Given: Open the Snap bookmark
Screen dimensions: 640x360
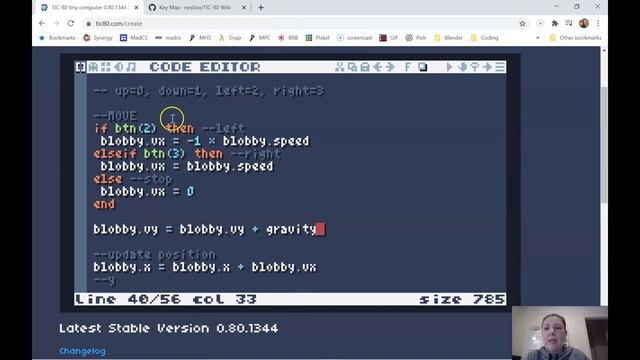Looking at the screenshot, I should click(230, 38).
